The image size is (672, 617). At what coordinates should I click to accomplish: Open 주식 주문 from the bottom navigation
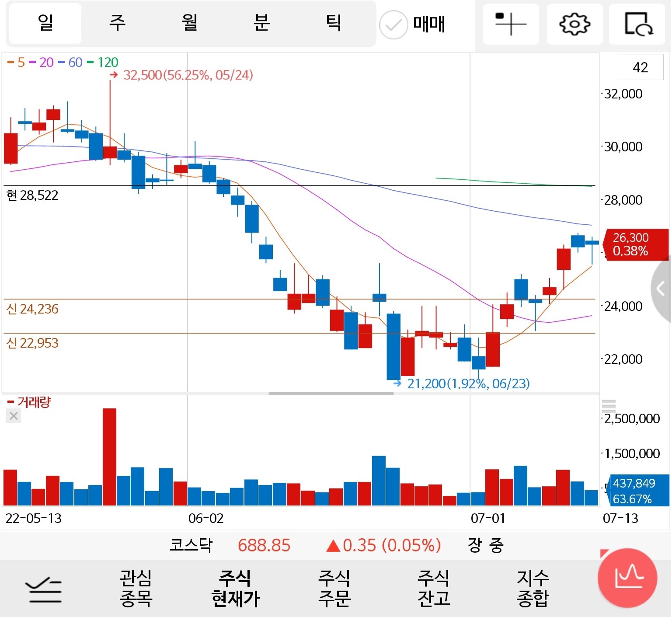pyautogui.click(x=334, y=588)
